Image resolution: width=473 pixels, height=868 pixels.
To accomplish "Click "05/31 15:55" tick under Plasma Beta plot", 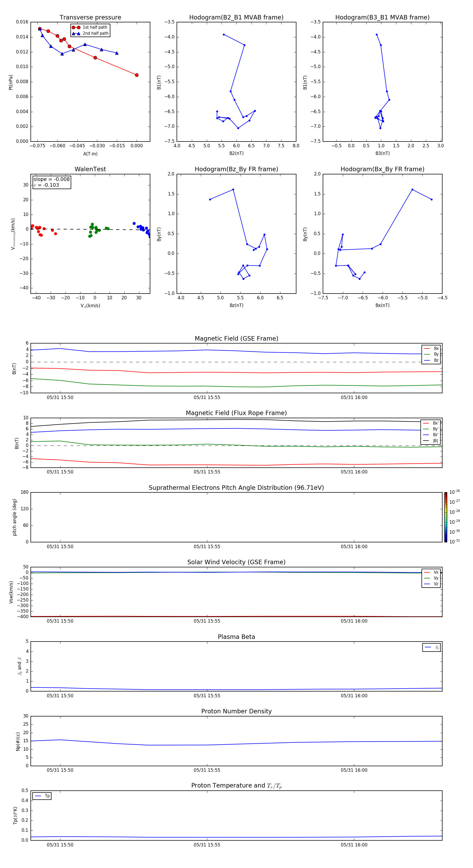I will click(x=207, y=696).
